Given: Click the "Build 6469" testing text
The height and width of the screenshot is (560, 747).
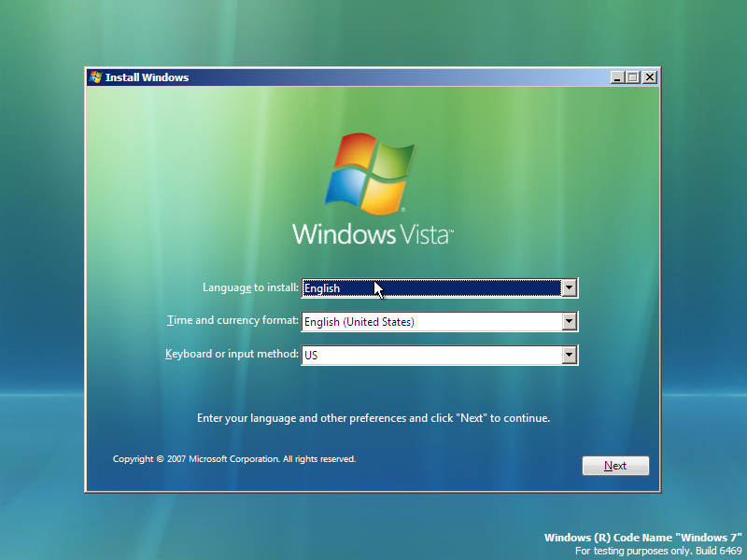Looking at the screenshot, I should 658,551.
